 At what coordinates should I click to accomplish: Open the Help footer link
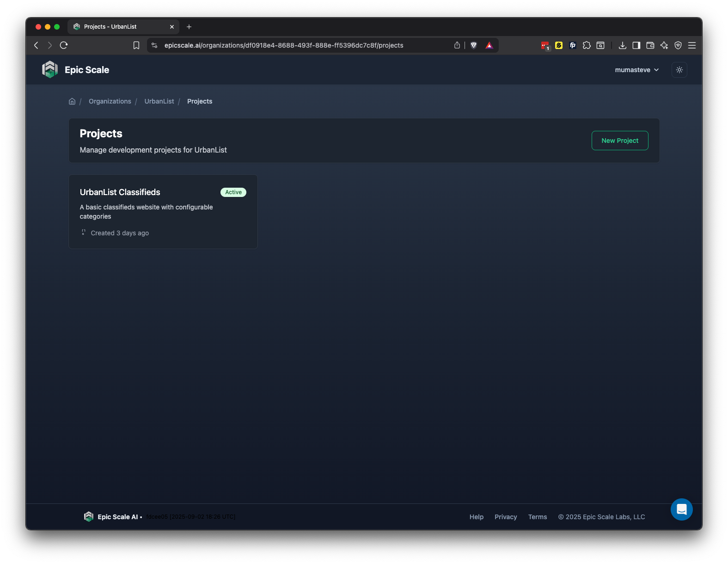[x=477, y=517]
